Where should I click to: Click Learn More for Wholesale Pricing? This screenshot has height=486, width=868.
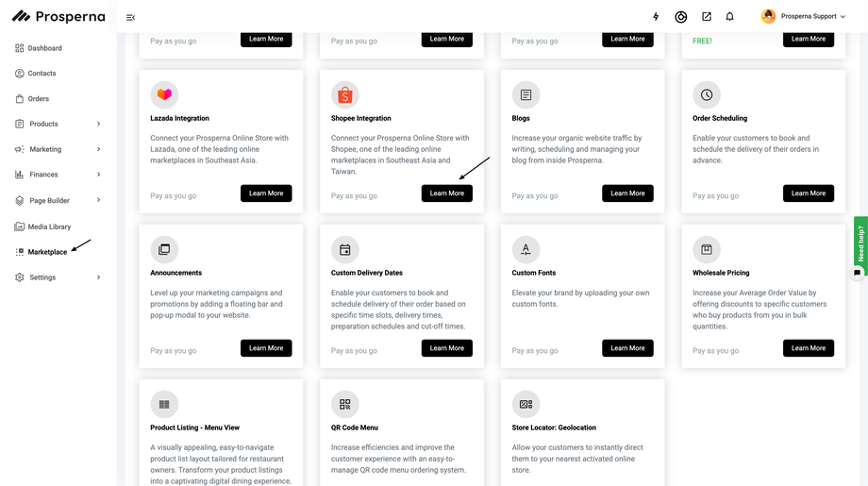click(x=809, y=348)
